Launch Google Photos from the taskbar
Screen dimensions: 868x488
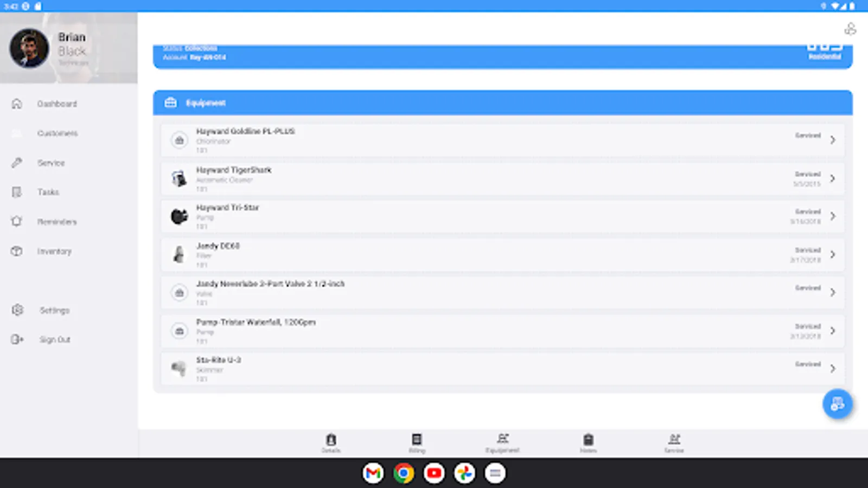pos(464,473)
